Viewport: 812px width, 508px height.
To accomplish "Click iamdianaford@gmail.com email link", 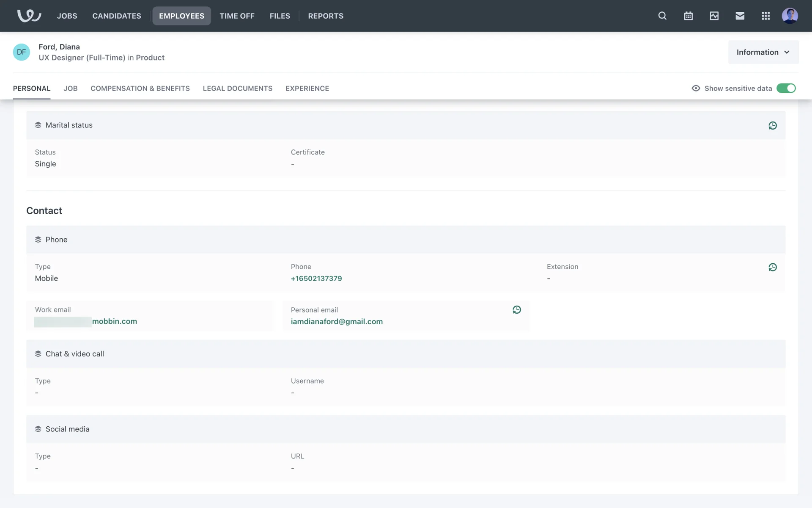I will point(337,321).
